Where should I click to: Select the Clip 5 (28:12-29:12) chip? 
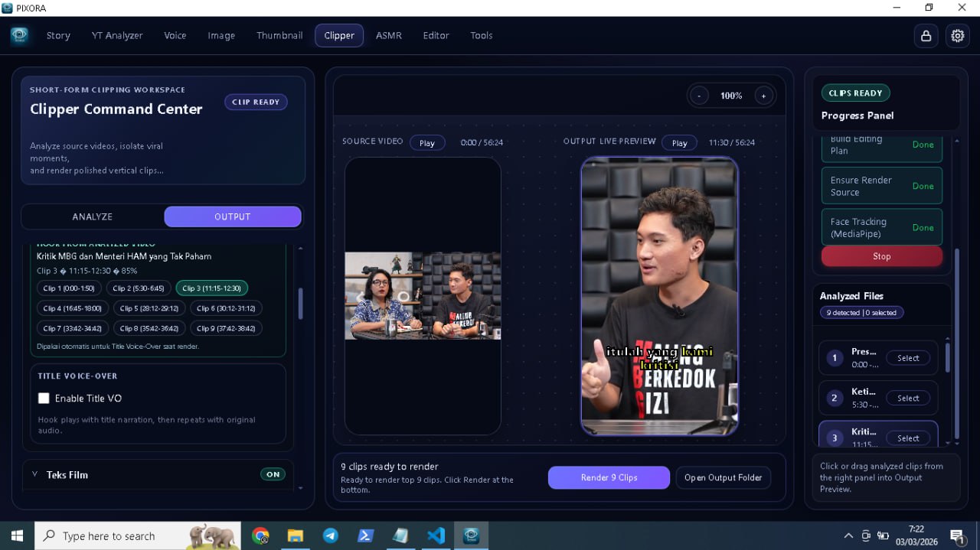coord(149,308)
